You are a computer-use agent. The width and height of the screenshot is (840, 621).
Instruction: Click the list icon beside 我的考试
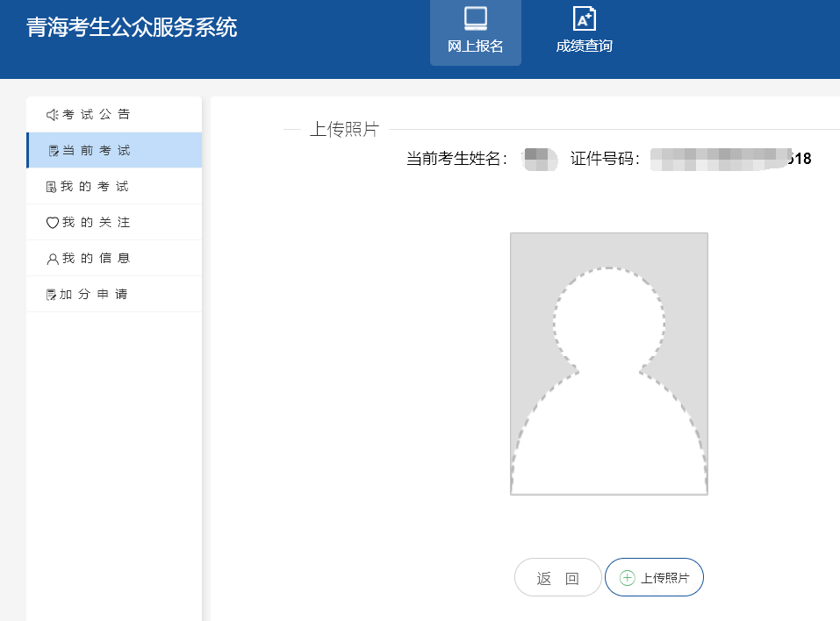coord(52,187)
